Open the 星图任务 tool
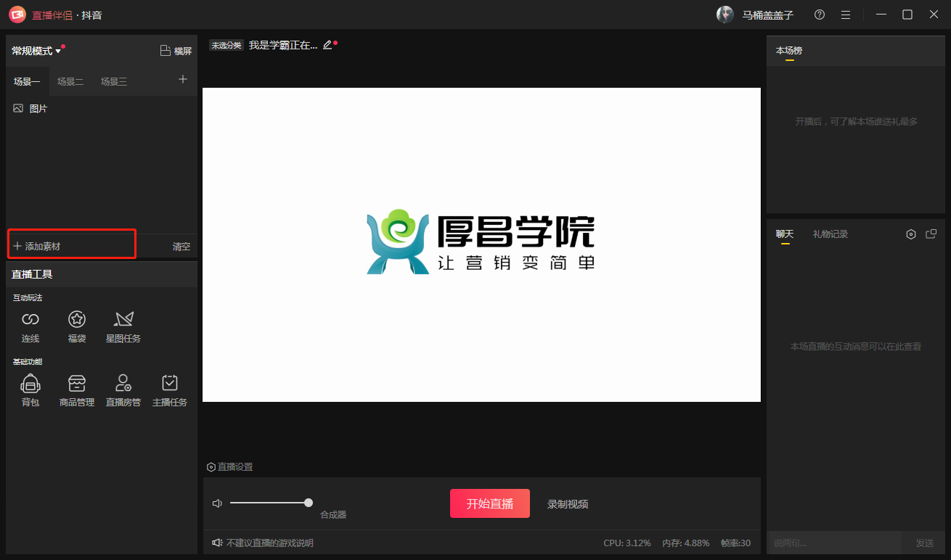 pyautogui.click(x=123, y=327)
